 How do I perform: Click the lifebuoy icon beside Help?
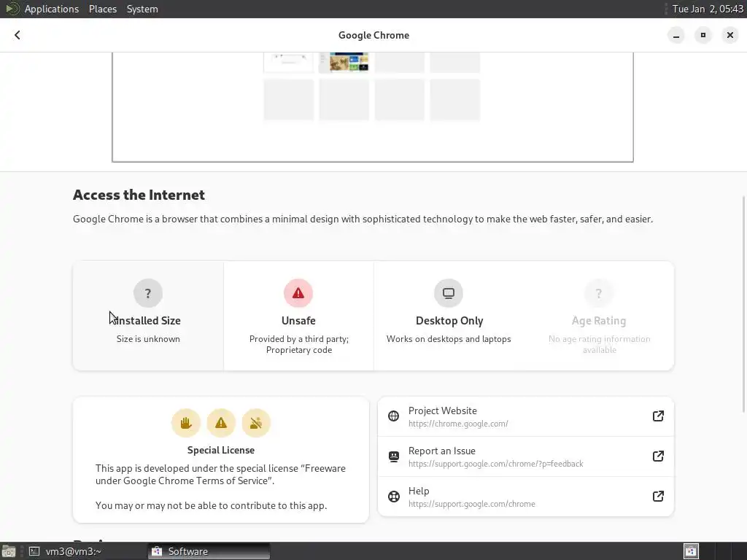(393, 496)
